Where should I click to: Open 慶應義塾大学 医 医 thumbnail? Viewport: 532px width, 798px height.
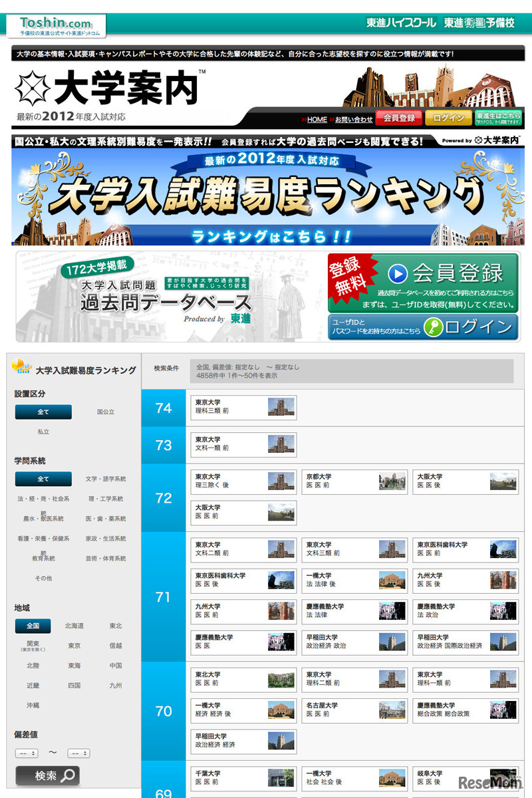(281, 642)
